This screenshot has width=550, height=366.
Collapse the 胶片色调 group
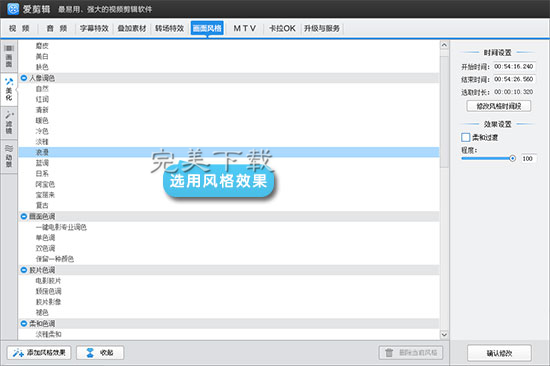pos(24,270)
